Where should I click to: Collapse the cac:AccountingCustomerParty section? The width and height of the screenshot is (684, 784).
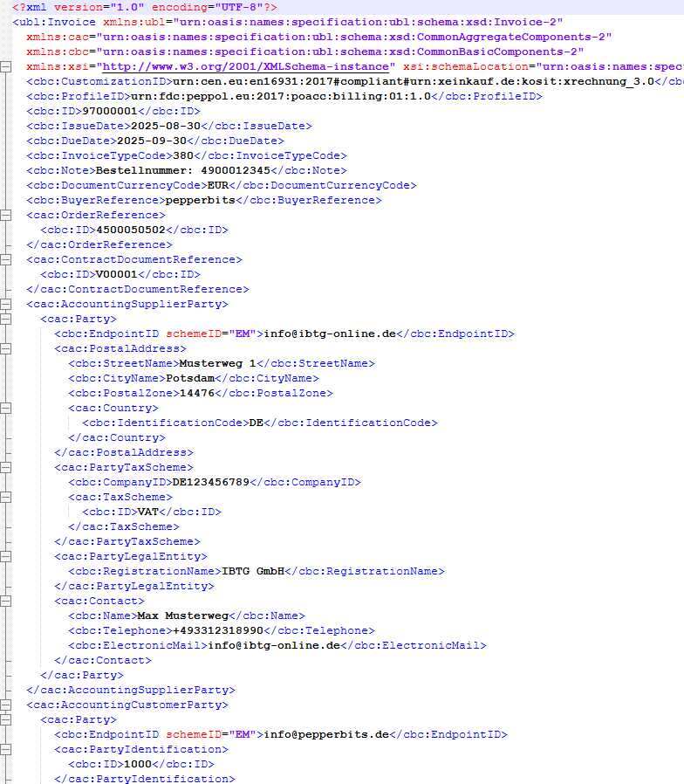pos(6,705)
